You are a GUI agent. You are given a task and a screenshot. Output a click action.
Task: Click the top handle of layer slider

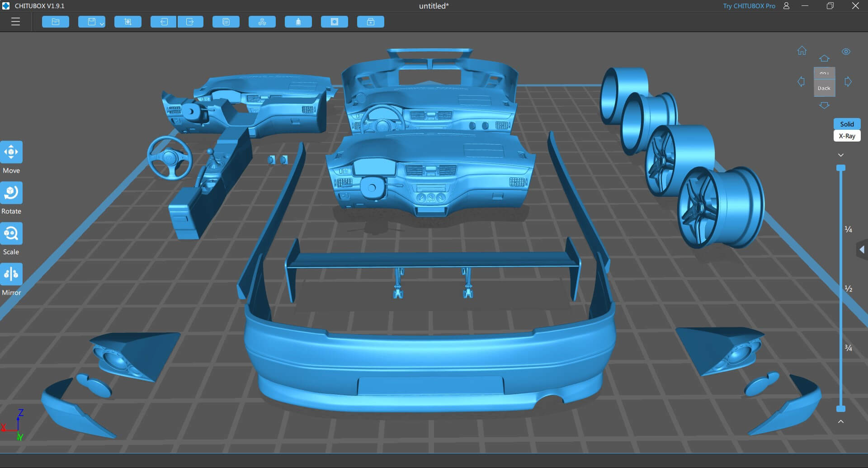click(x=841, y=168)
